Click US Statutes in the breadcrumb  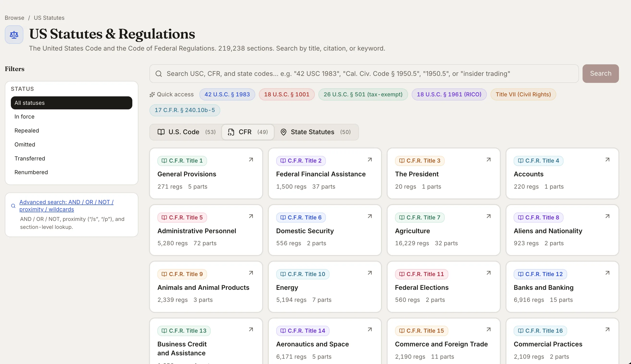pos(49,18)
